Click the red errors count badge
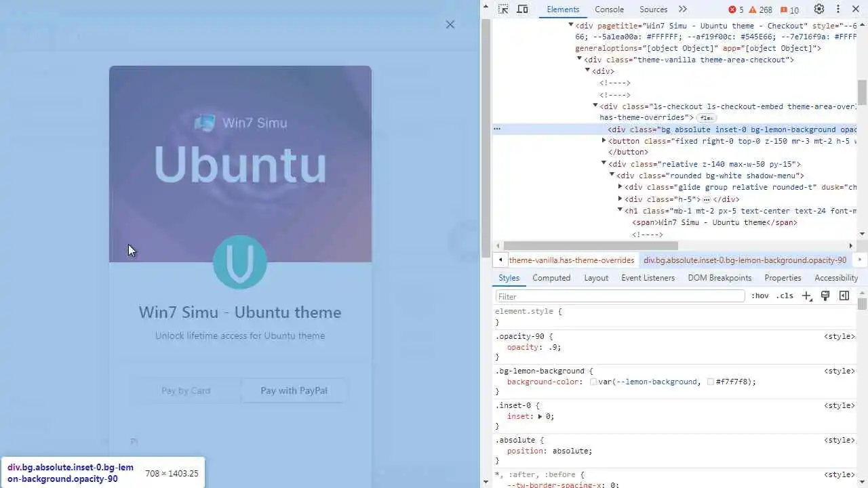The height and width of the screenshot is (488, 868). click(x=736, y=9)
